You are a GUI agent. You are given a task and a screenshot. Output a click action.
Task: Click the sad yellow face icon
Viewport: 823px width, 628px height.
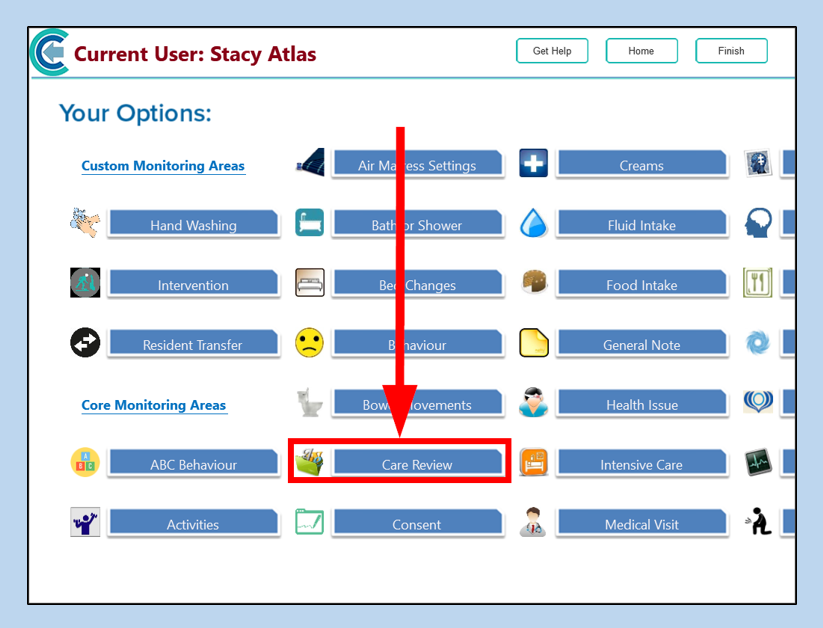tap(310, 343)
